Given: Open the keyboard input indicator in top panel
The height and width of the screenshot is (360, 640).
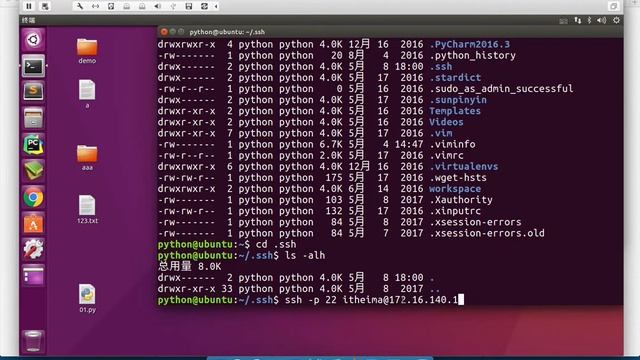Looking at the screenshot, I should [564, 20].
